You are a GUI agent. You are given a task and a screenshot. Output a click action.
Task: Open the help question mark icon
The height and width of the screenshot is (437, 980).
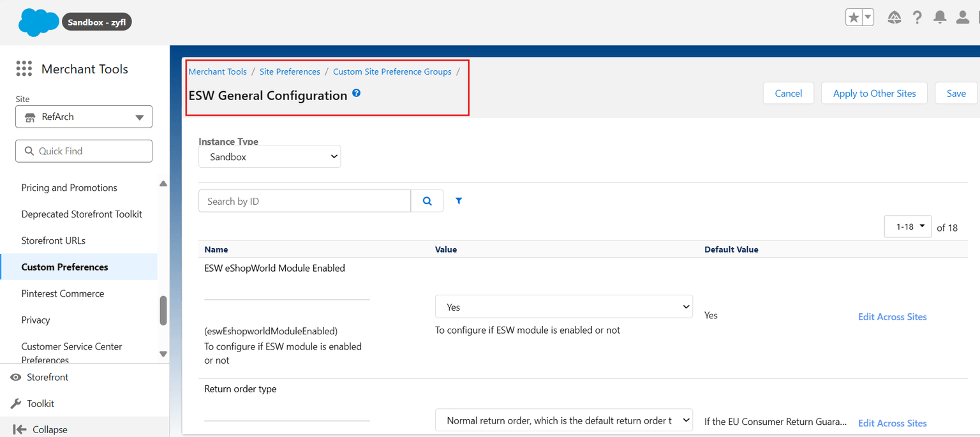[917, 18]
